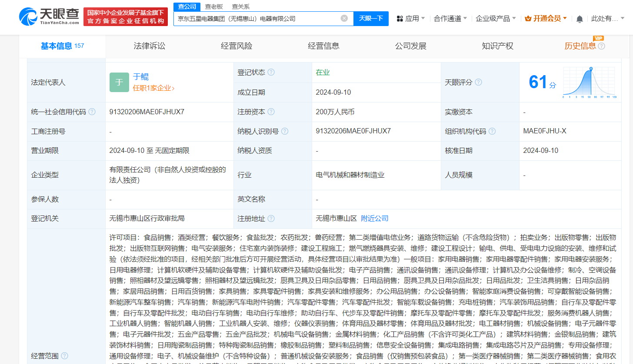This screenshot has height=364, width=633.
Task: Click the 应用 grid icon
Action: tap(400, 19)
